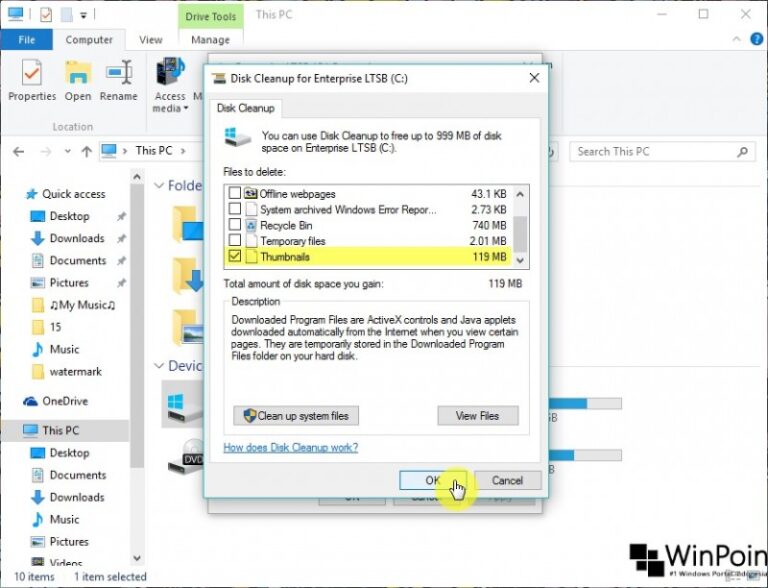Switch to the Computer ribbon tab
This screenshot has height=588, width=768.
(89, 40)
